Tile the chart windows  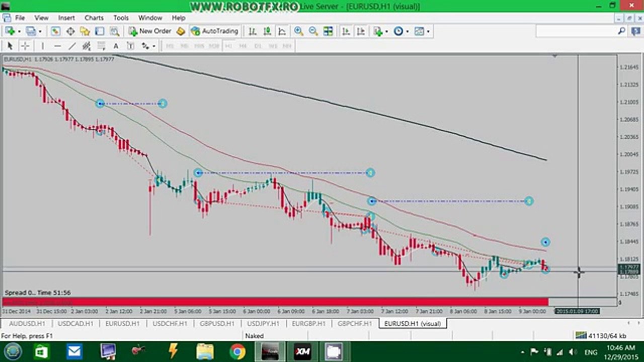click(x=328, y=31)
